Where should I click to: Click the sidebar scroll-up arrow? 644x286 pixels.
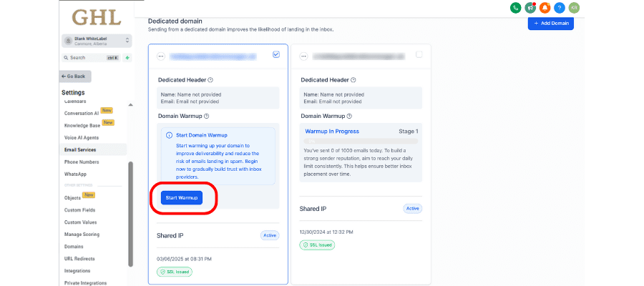point(131,105)
